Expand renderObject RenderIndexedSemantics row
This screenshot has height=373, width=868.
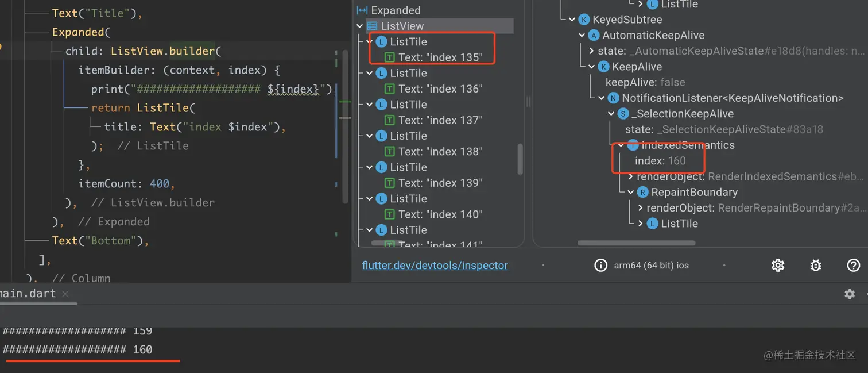631,176
